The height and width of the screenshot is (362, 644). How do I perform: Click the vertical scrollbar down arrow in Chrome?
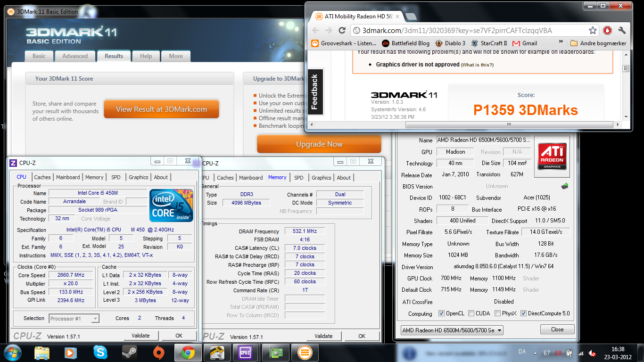pos(626,117)
